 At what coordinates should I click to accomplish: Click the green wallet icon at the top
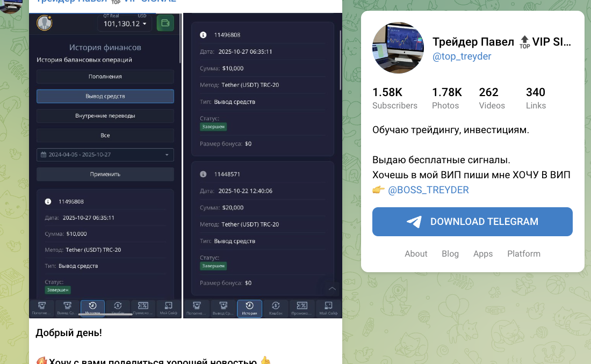coord(165,23)
